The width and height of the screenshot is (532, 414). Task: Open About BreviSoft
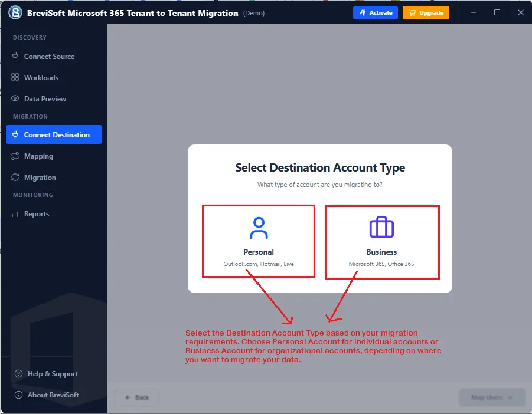point(53,395)
